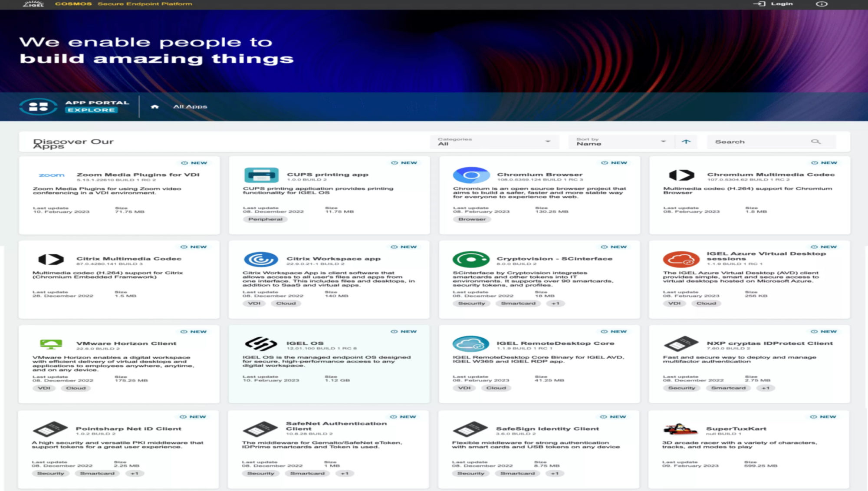Viewport: 868px width, 491px height.
Task: Select Smartcard tag on the NXP cryptas card
Action: tap(728, 389)
